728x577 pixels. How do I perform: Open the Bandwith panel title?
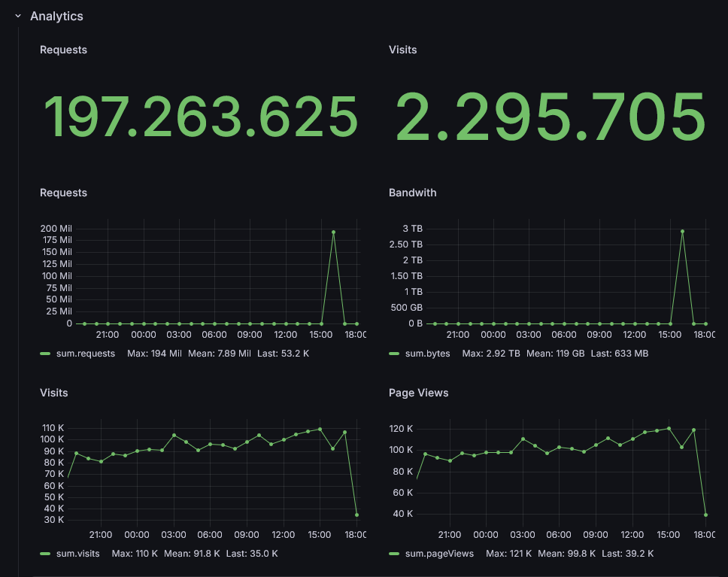point(413,193)
